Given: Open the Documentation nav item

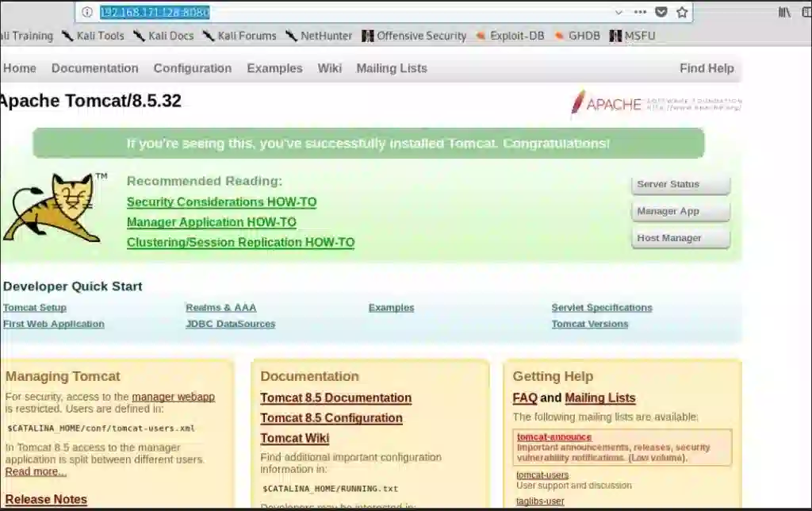Looking at the screenshot, I should click(x=95, y=68).
